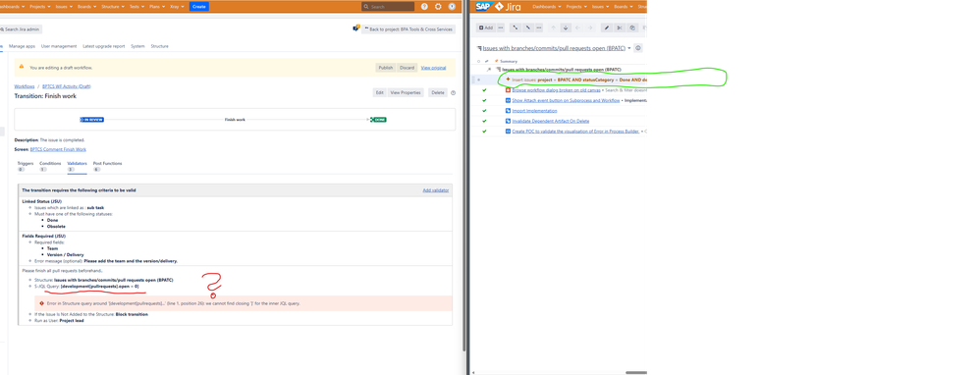Open the View original link
Image resolution: width=980 pixels, height=375 pixels.
point(433,68)
